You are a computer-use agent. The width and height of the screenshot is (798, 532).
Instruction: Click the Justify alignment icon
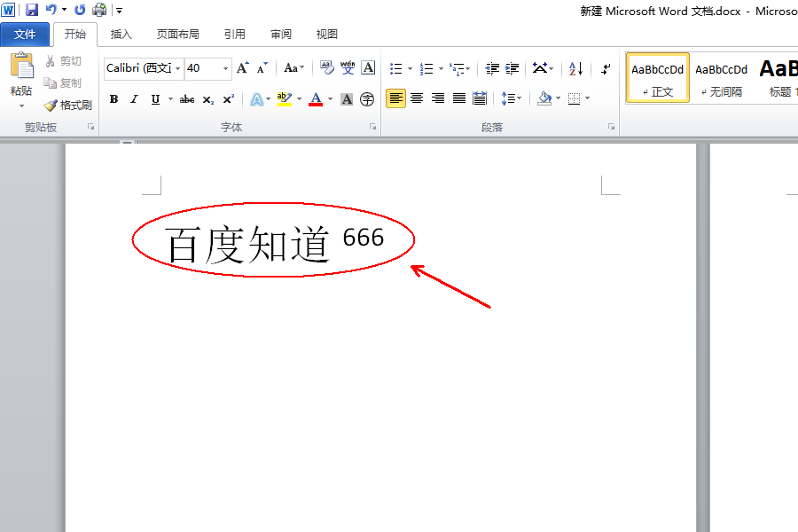pyautogui.click(x=459, y=98)
